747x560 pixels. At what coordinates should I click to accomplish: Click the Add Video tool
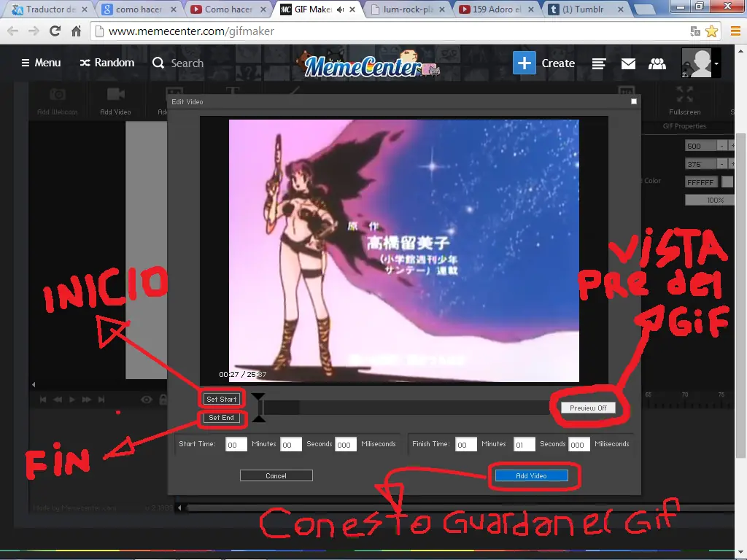(x=115, y=101)
